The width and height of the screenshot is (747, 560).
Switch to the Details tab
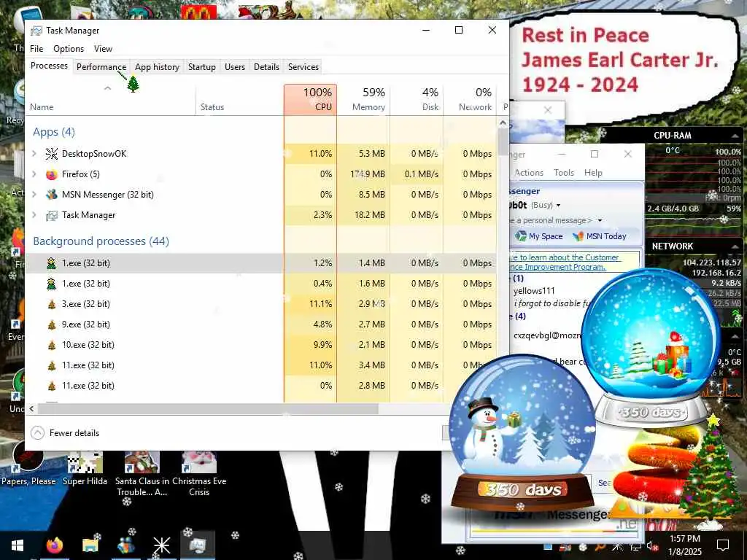(x=266, y=66)
